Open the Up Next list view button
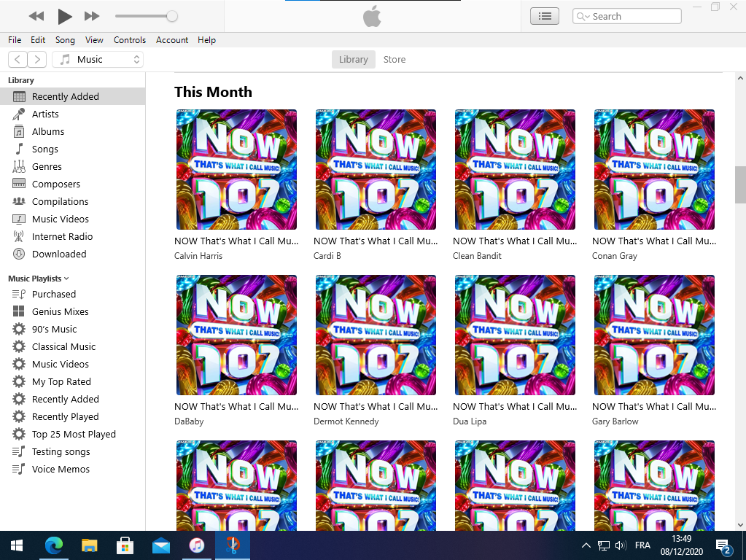Screen dimensions: 746x560 [545, 16]
